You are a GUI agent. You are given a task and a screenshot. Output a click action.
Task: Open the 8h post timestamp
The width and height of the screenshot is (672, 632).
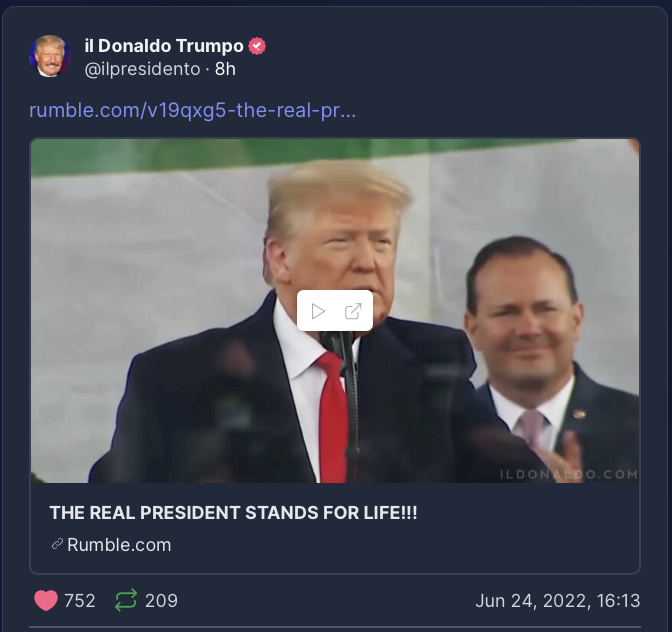[x=225, y=69]
